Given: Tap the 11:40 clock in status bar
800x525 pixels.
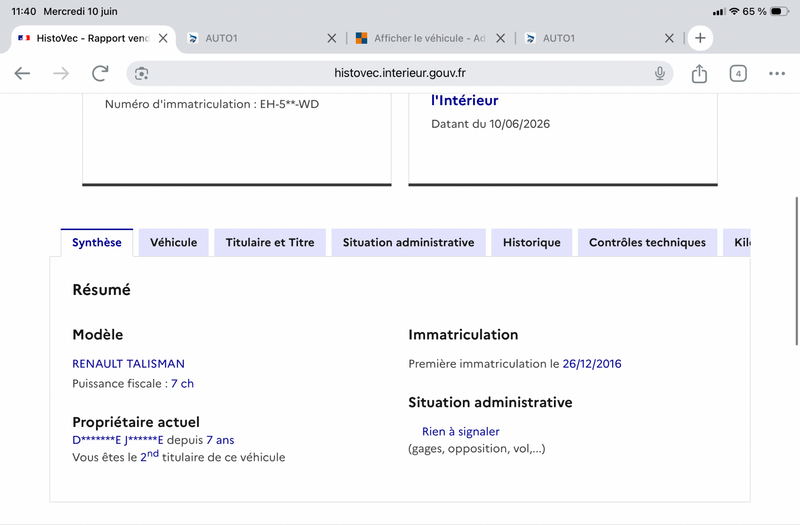Looking at the screenshot, I should 23,11.
